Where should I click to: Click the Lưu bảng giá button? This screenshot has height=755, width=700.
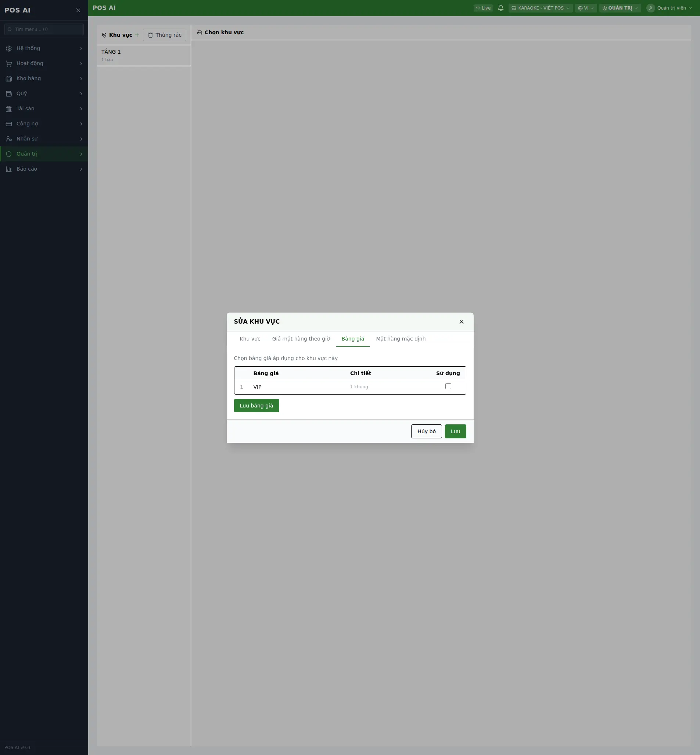coord(256,406)
